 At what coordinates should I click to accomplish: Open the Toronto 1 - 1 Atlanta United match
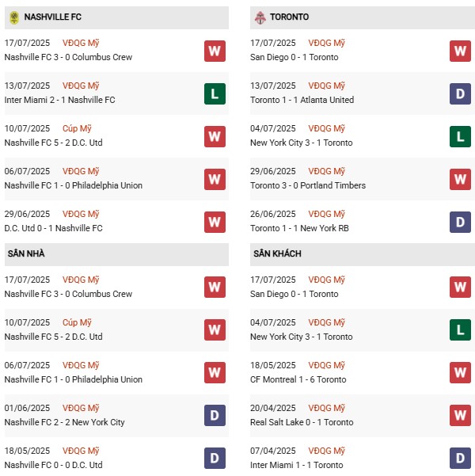pos(303,100)
